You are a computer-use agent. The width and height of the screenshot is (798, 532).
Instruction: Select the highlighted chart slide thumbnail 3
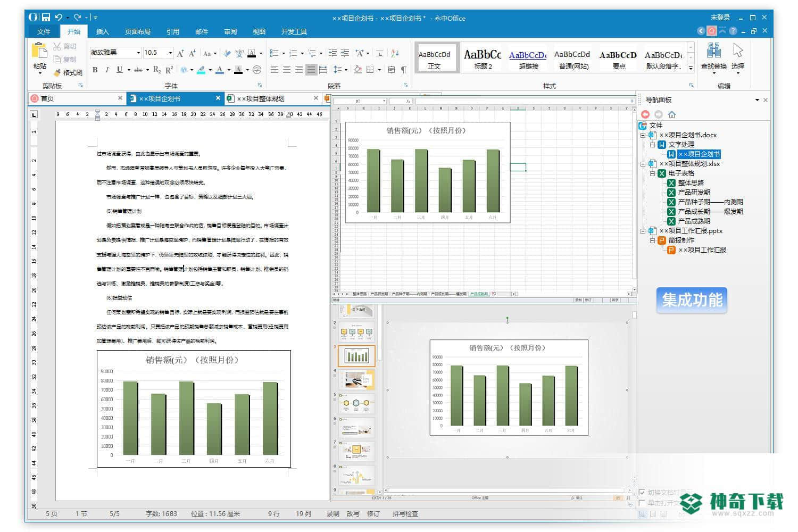tap(356, 356)
